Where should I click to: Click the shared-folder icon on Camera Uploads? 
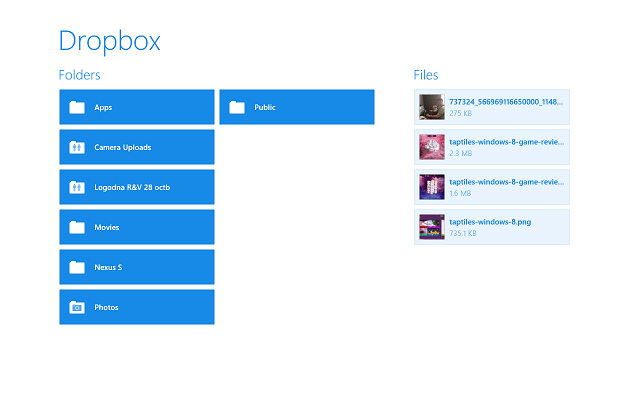(x=77, y=147)
